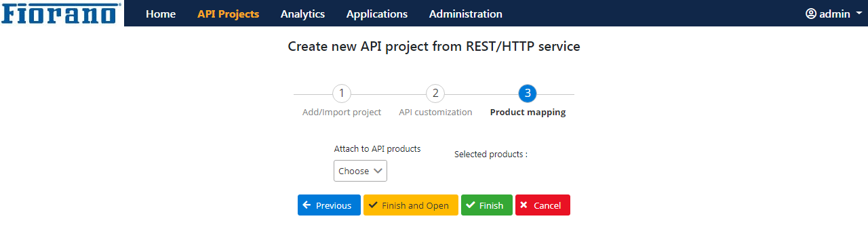Click the Product mapping step label

point(528,112)
